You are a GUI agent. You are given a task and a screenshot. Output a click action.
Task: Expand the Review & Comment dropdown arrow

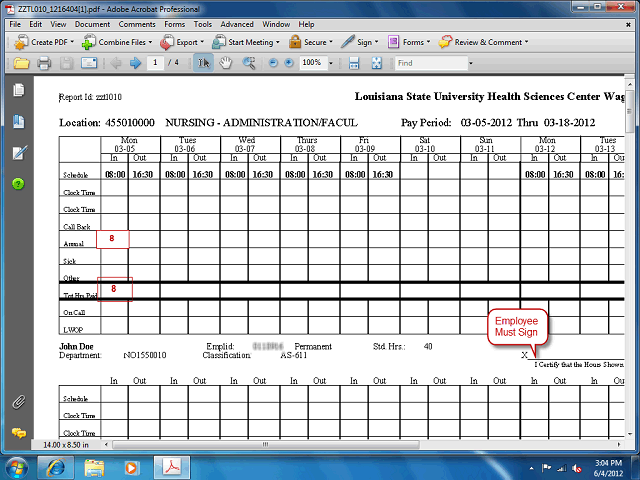[527, 42]
